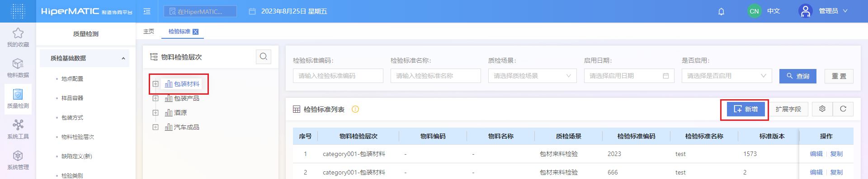
Task: Open 我的收藏 favorites in sidebar
Action: 18,37
